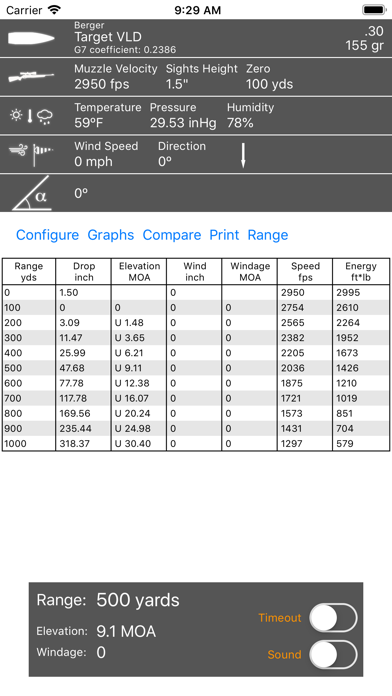Tap the weather conditions icon

[x=31, y=116]
